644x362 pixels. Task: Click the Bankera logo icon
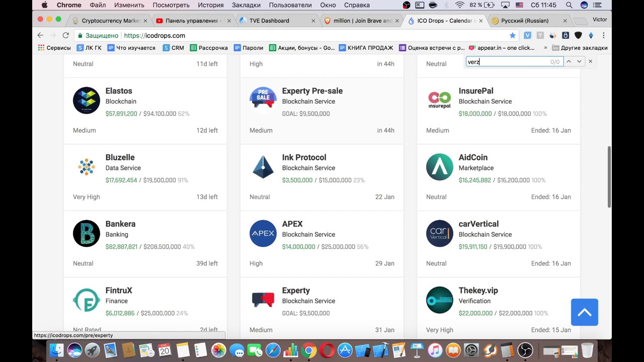click(x=87, y=233)
